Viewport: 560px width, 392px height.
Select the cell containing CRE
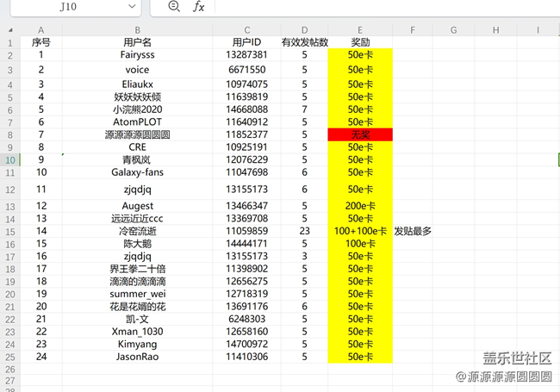click(137, 147)
